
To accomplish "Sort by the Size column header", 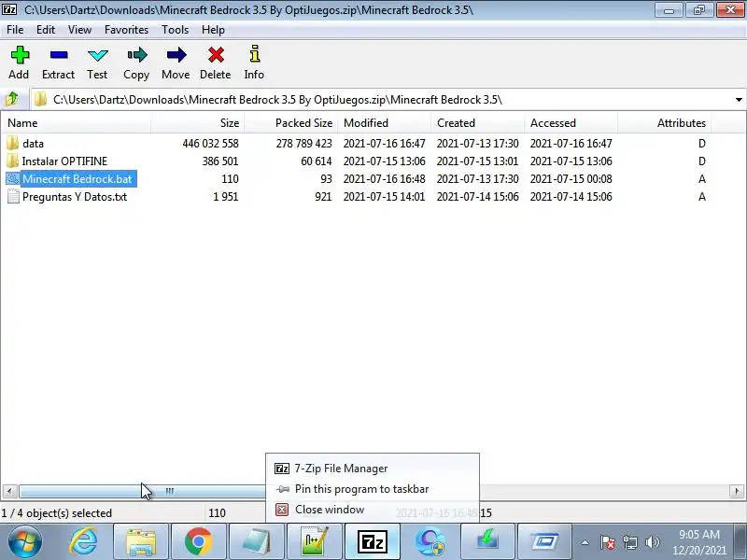I will coord(197,123).
